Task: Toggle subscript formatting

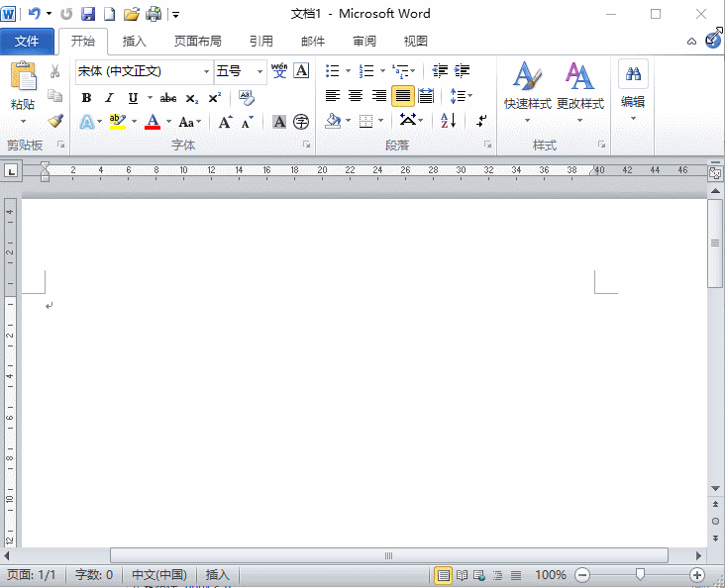Action: [x=192, y=98]
